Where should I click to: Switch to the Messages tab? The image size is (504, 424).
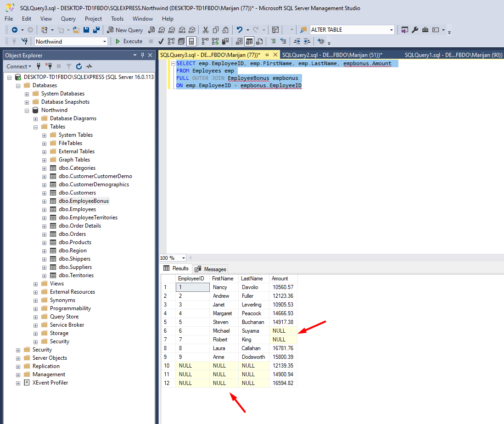[x=211, y=269]
